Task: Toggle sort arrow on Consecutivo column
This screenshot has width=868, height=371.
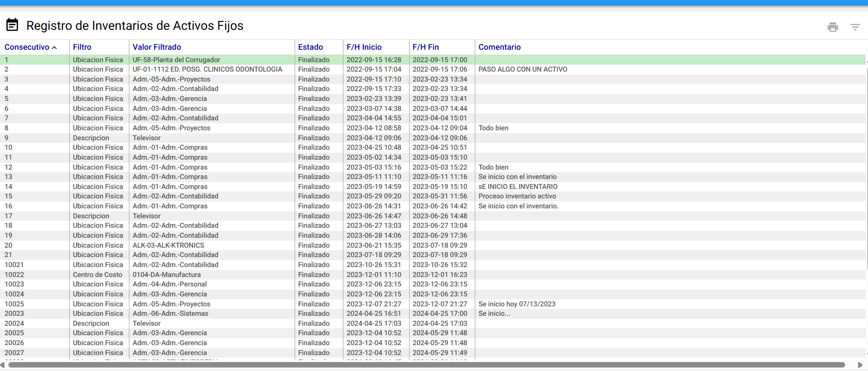Action: point(54,48)
